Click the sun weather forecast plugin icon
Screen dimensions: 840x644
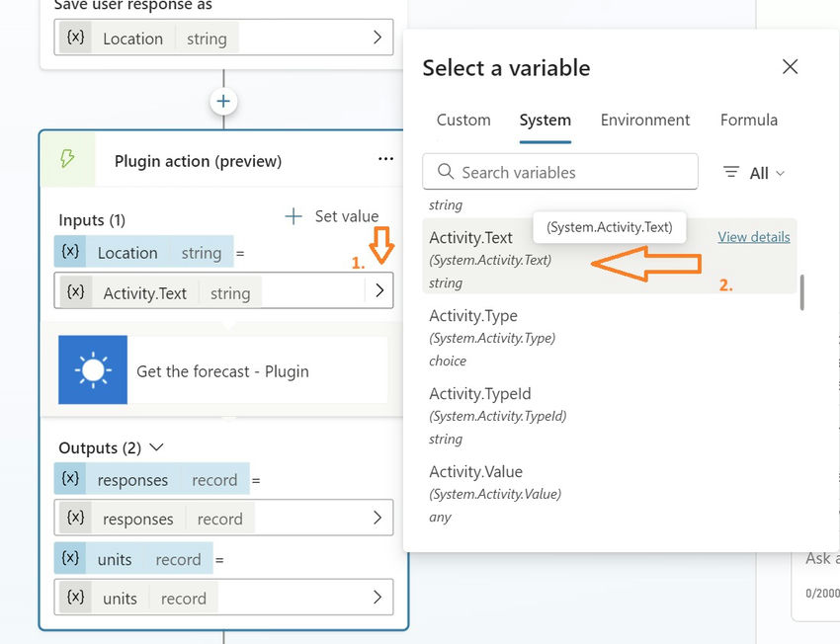pos(93,370)
